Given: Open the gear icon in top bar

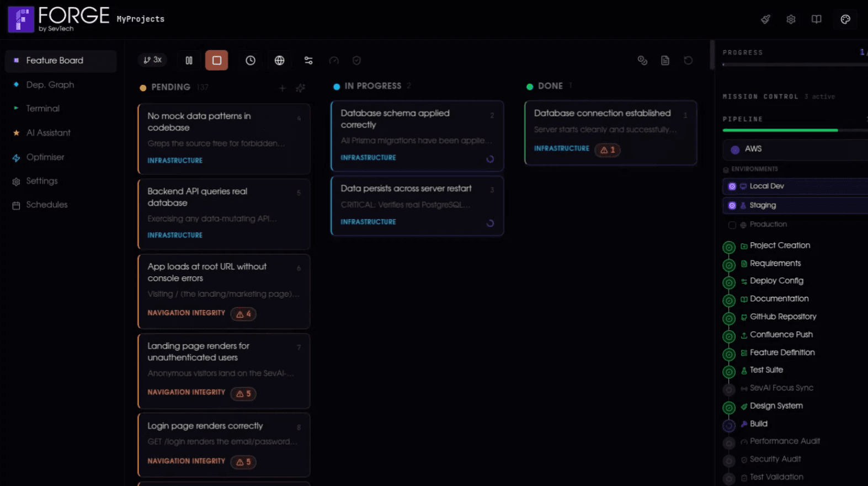Looking at the screenshot, I should point(791,19).
